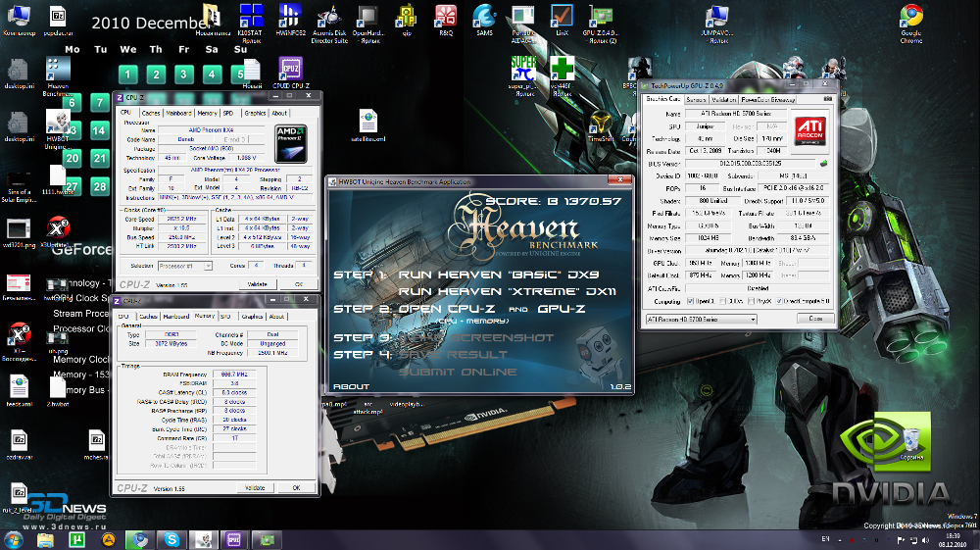Open Acronis Disk Director Suite shortcut
980x550 pixels.
[329, 24]
